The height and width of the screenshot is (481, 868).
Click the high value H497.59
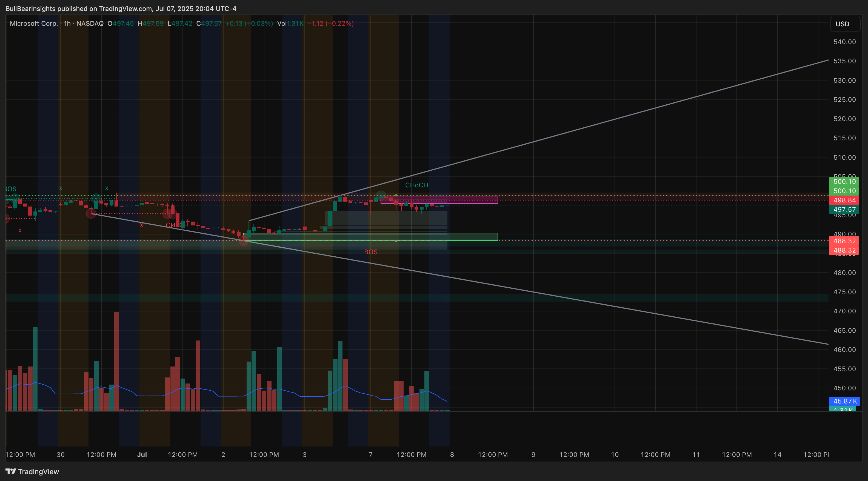coord(150,24)
